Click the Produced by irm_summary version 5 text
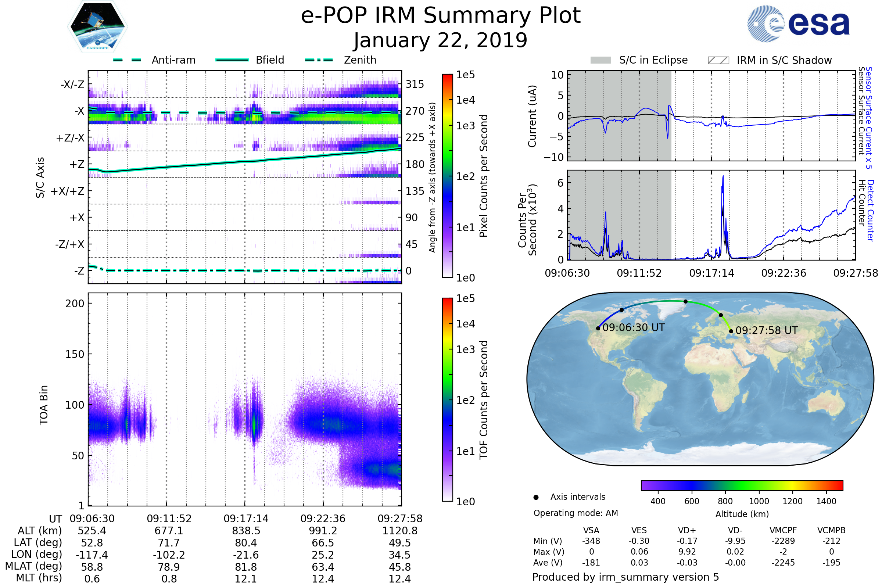Screen dimensions: 882x588 pos(625,577)
